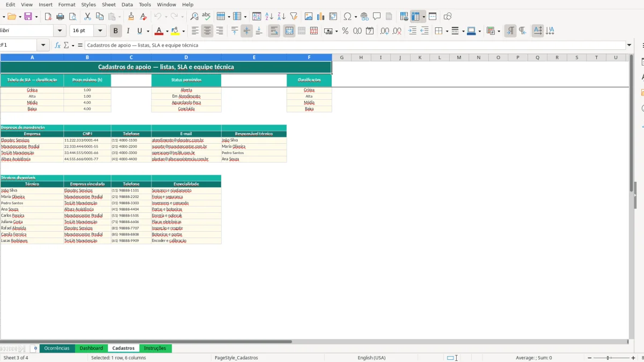
Task: Click Draw Functions shapes icon
Action: pos(448,17)
